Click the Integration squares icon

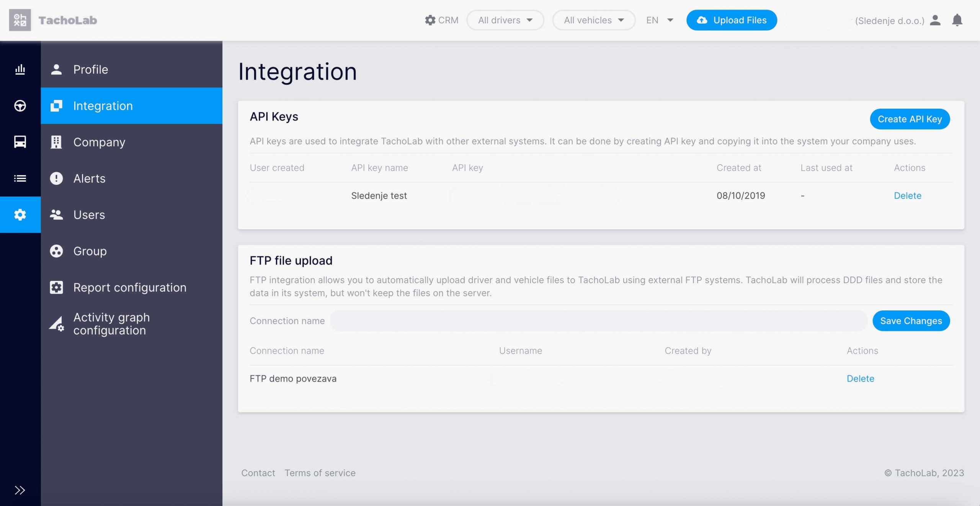[x=56, y=106]
